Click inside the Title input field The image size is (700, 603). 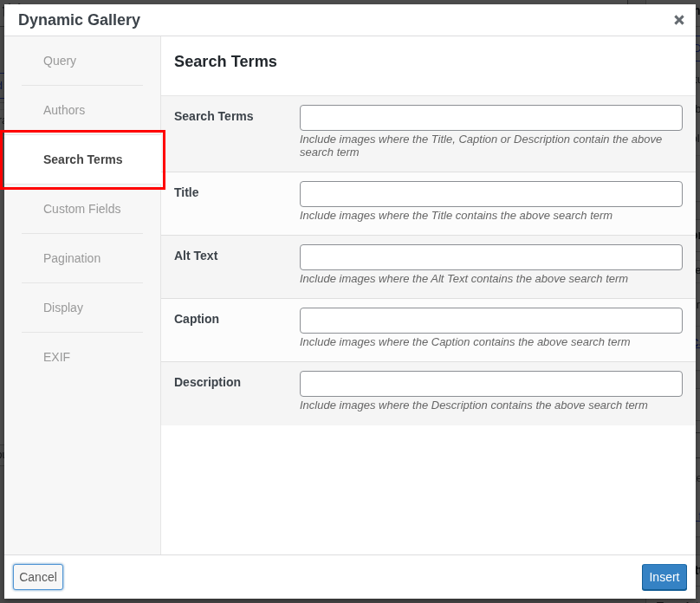[x=490, y=193]
